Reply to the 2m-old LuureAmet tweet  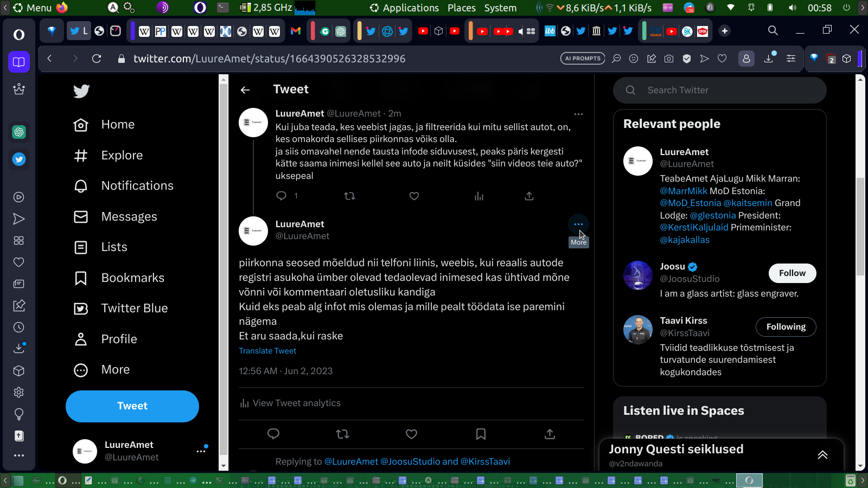(281, 196)
